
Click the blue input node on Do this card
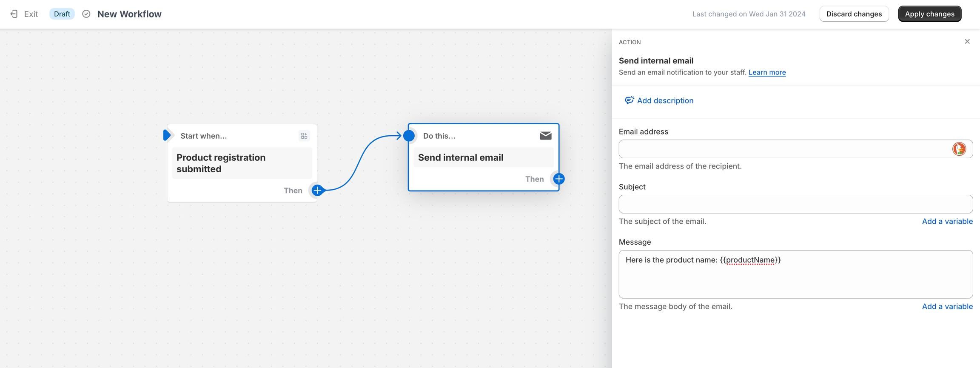(409, 136)
